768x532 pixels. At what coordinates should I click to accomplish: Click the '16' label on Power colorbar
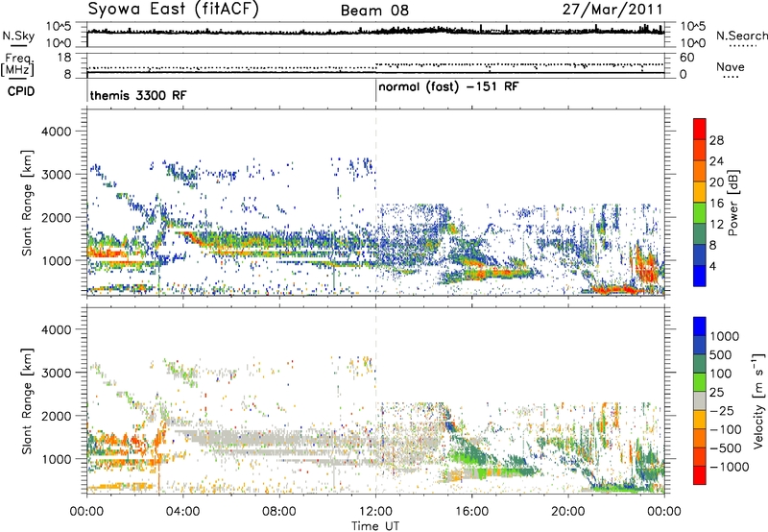tap(716, 204)
